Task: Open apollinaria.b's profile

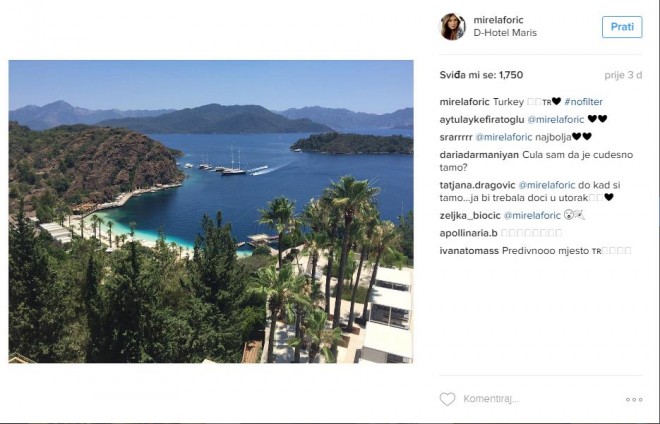Action: [472, 232]
